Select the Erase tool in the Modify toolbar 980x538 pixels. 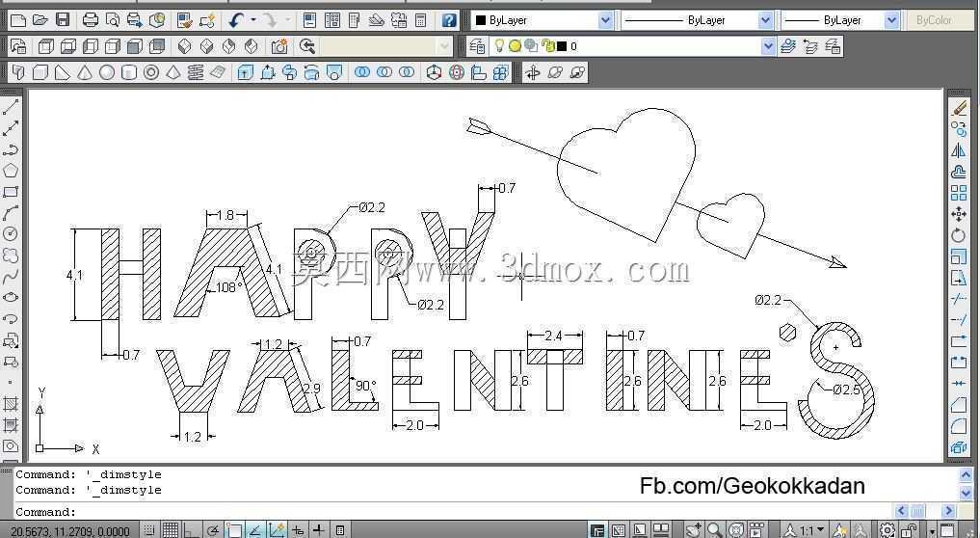pos(959,108)
